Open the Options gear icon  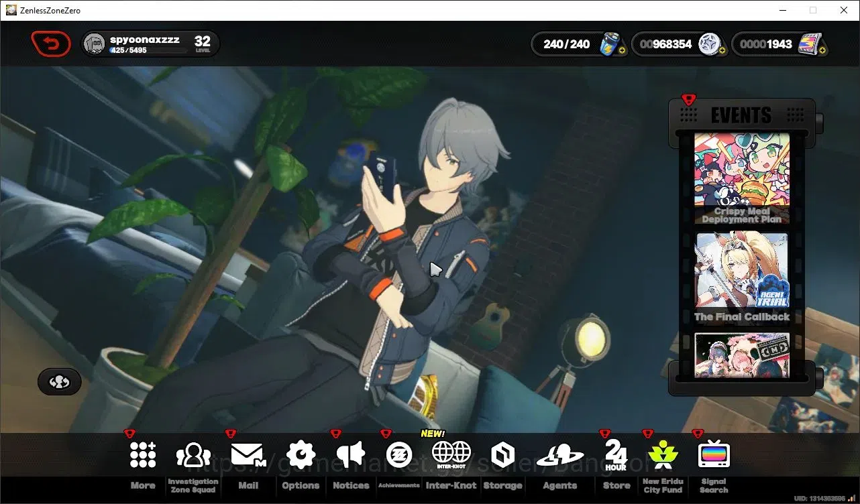(x=301, y=455)
